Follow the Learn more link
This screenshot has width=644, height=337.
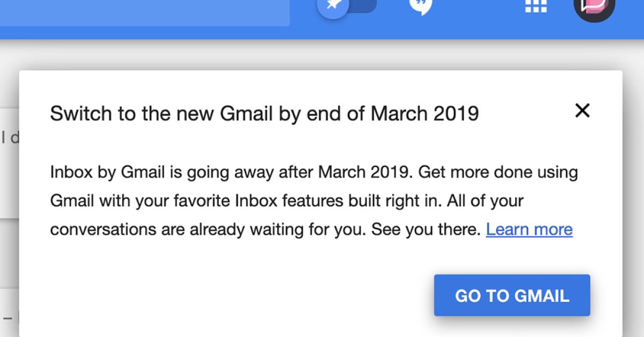pyautogui.click(x=529, y=230)
